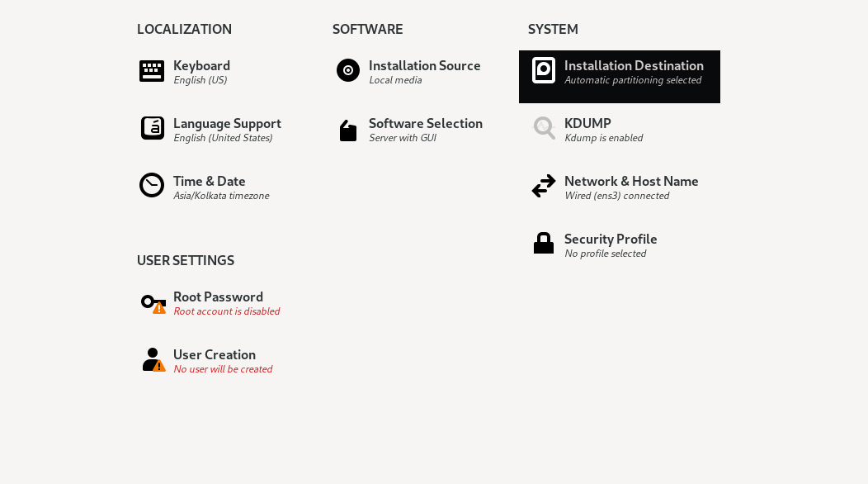Set the Root Password label
868x484 pixels.
218,297
